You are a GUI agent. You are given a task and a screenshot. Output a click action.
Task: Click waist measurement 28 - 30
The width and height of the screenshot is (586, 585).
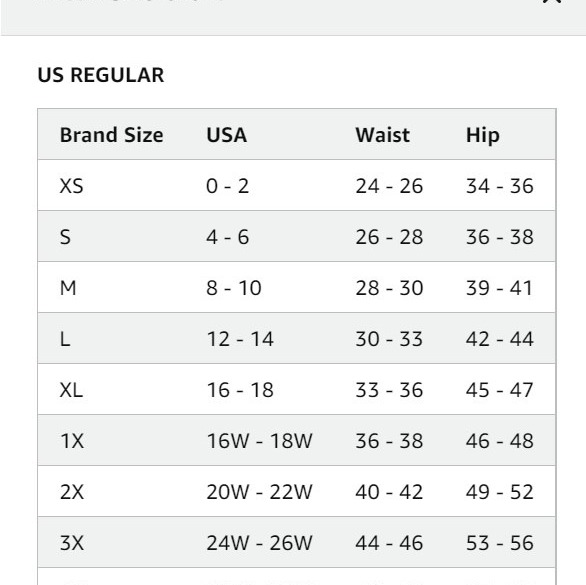pos(389,288)
